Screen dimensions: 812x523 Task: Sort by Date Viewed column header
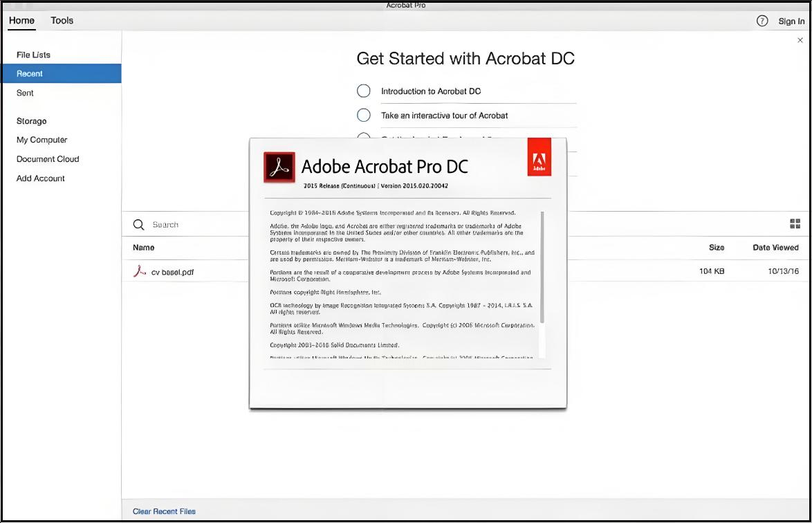pyautogui.click(x=776, y=248)
